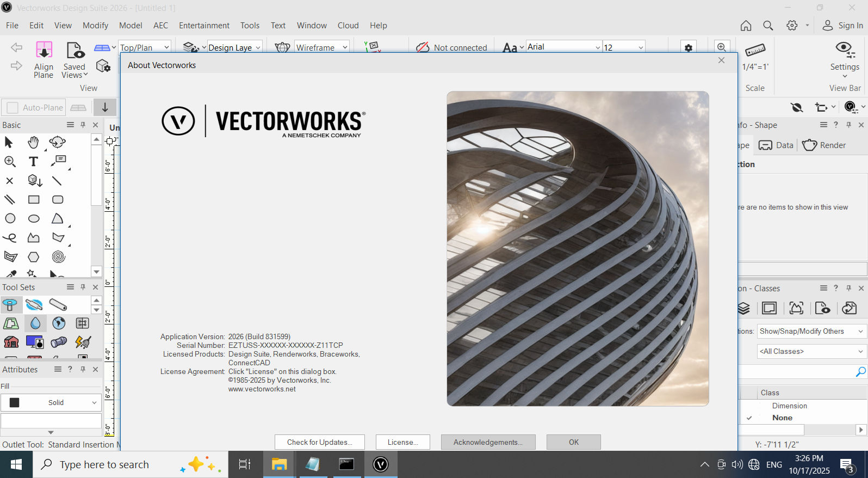The image size is (868, 478).
Task: Toggle the checkmark for None class
Action: tap(749, 418)
